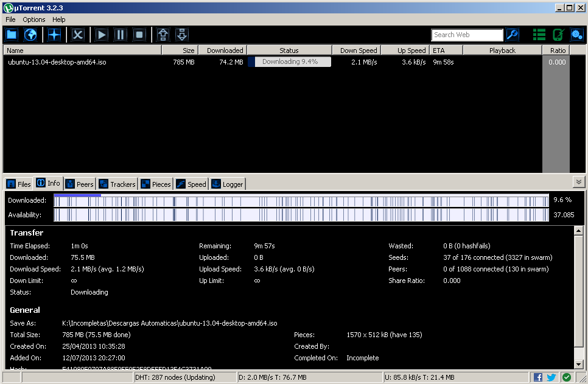The height and width of the screenshot is (384, 588).
Task: Click inside the Search Web field
Action: coord(467,35)
